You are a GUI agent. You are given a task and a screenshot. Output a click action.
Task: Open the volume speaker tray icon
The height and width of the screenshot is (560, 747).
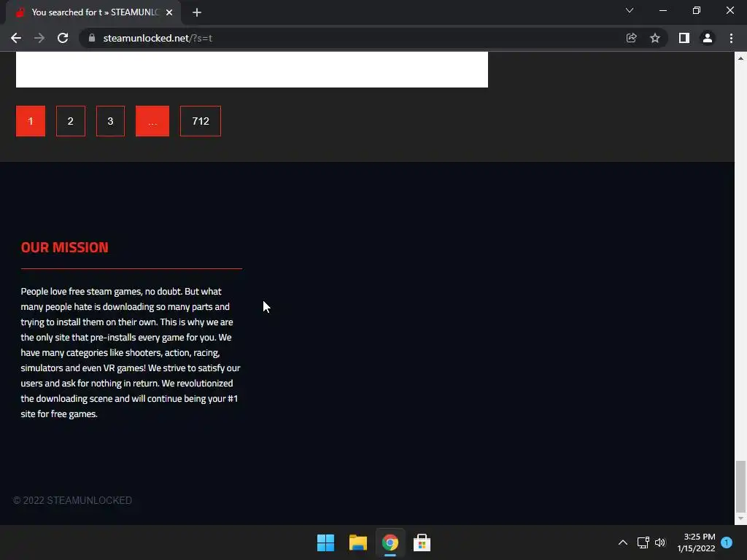coord(660,542)
